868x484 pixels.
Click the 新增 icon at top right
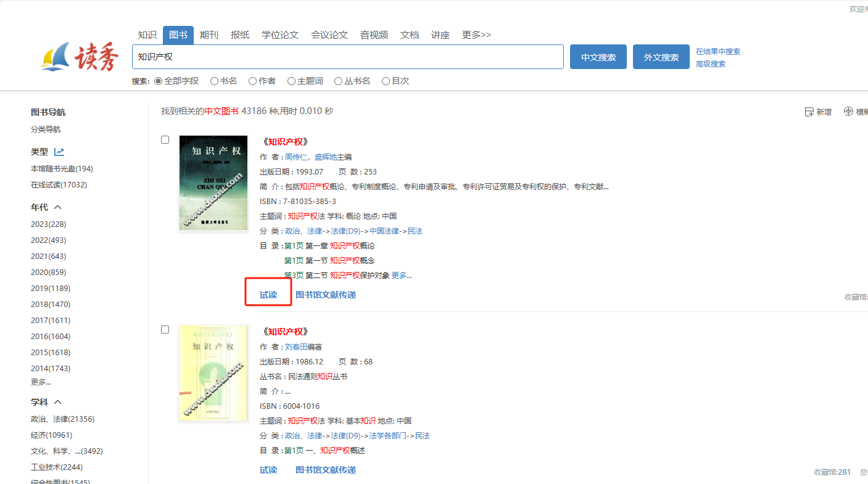(809, 112)
